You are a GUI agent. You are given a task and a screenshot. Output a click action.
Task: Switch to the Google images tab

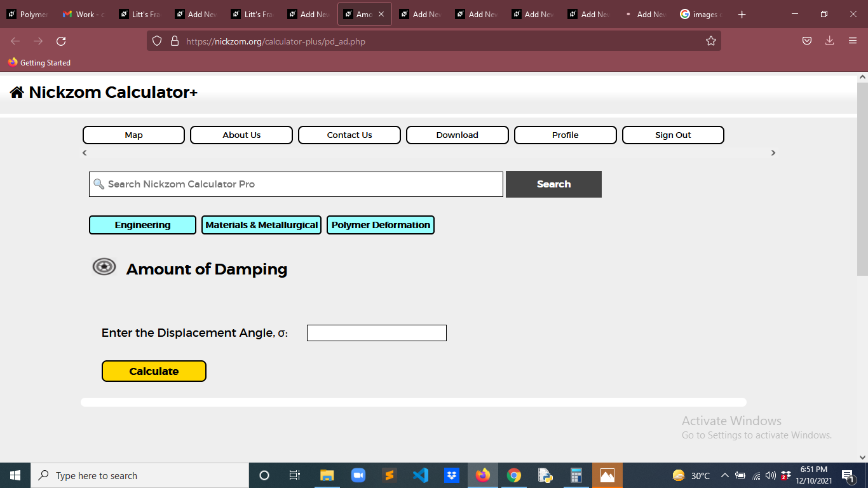click(x=700, y=14)
